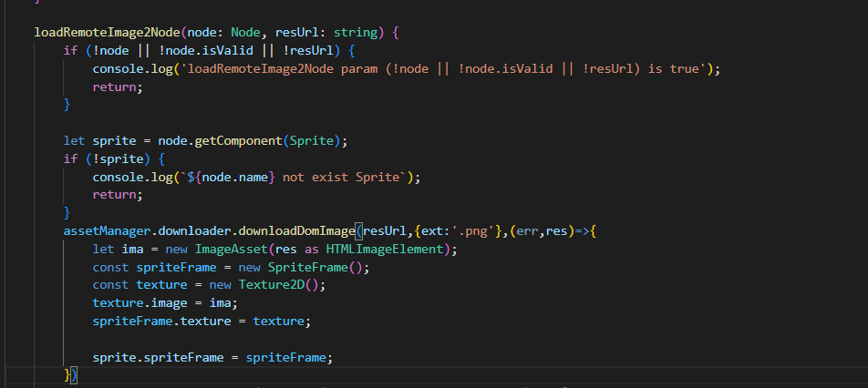Click 'downloadDomImage' method call
This screenshot has width=868, height=388.
297,231
